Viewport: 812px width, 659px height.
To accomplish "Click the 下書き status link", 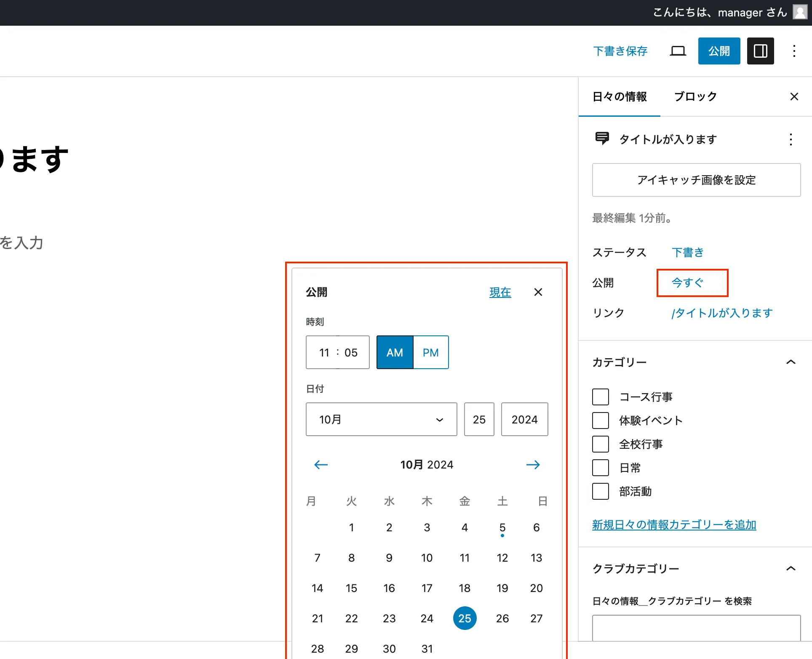I will point(687,252).
